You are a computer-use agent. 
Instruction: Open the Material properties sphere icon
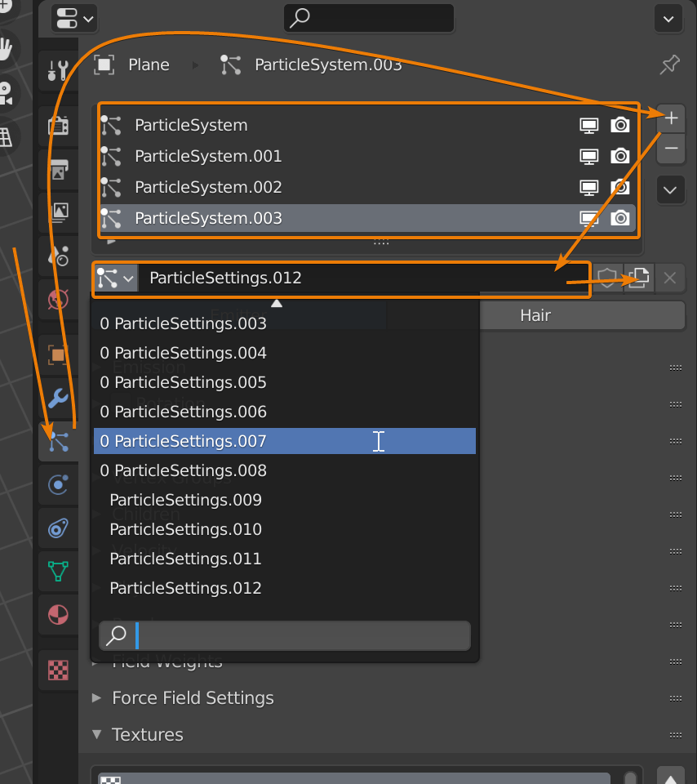point(58,615)
